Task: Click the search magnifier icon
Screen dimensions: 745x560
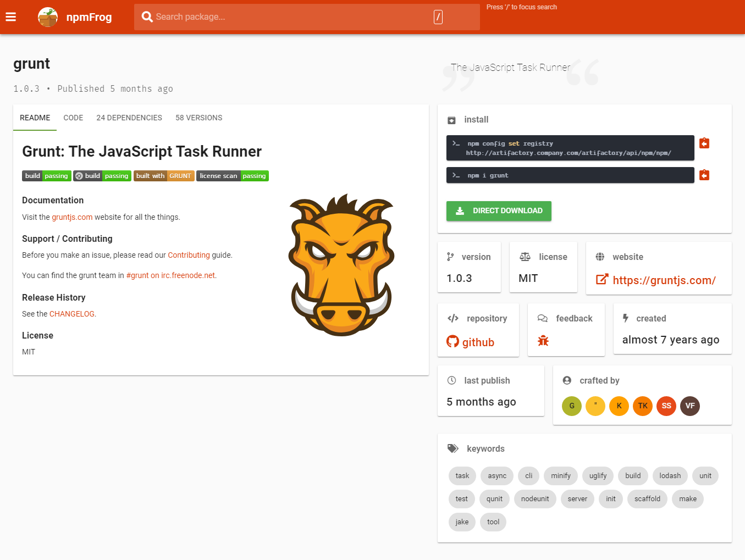Action: (x=147, y=17)
